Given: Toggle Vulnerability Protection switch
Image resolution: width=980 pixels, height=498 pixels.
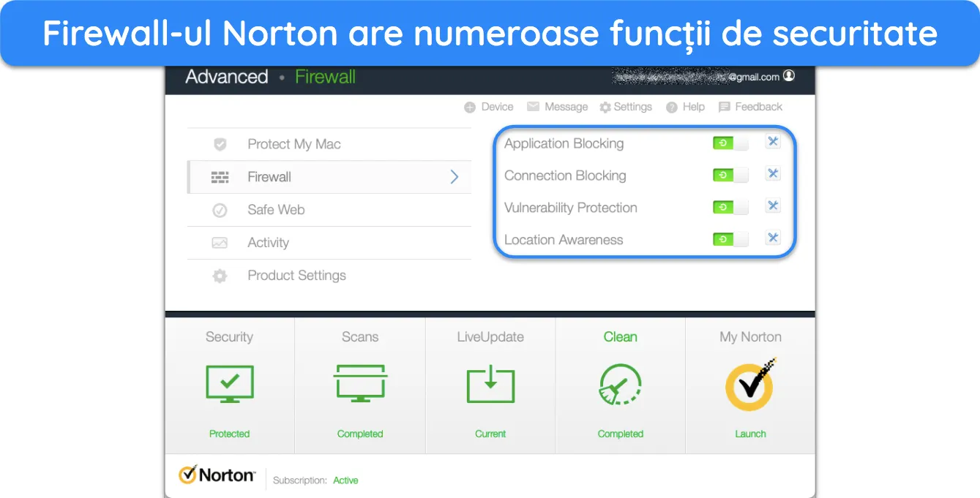Looking at the screenshot, I should pyautogui.click(x=730, y=208).
